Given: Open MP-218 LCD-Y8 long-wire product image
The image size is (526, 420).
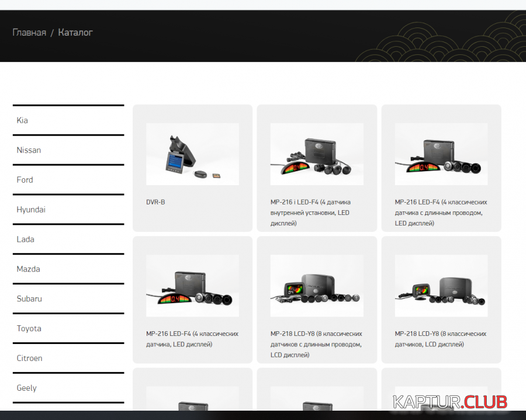Looking at the screenshot, I should tap(317, 286).
